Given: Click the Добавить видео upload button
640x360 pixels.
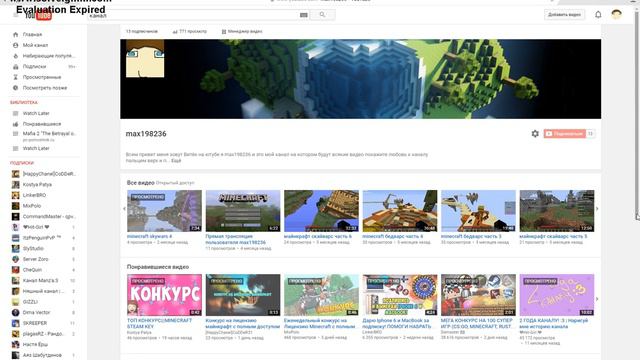Looking at the screenshot, I should click(564, 15).
